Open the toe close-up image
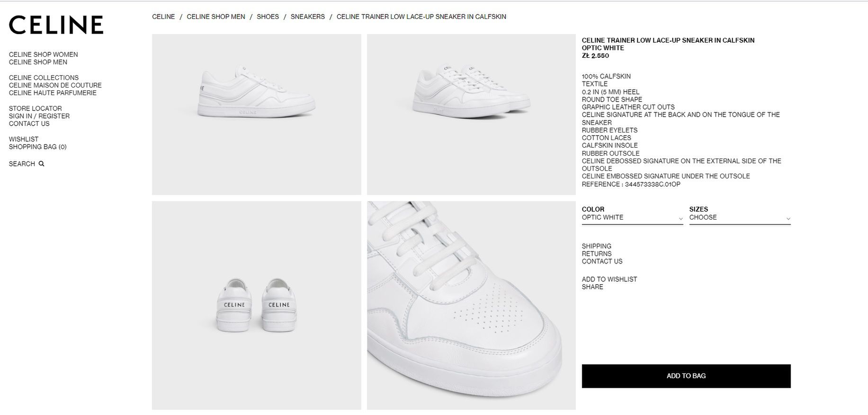Screen dimensions: 868x415 471,305
